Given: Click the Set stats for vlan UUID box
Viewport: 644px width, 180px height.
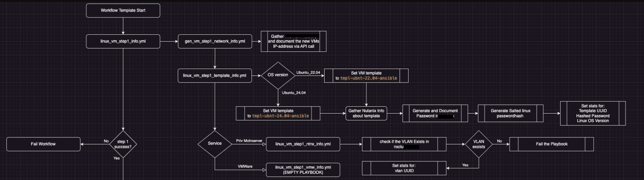Looking at the screenshot, I should pos(404,168).
